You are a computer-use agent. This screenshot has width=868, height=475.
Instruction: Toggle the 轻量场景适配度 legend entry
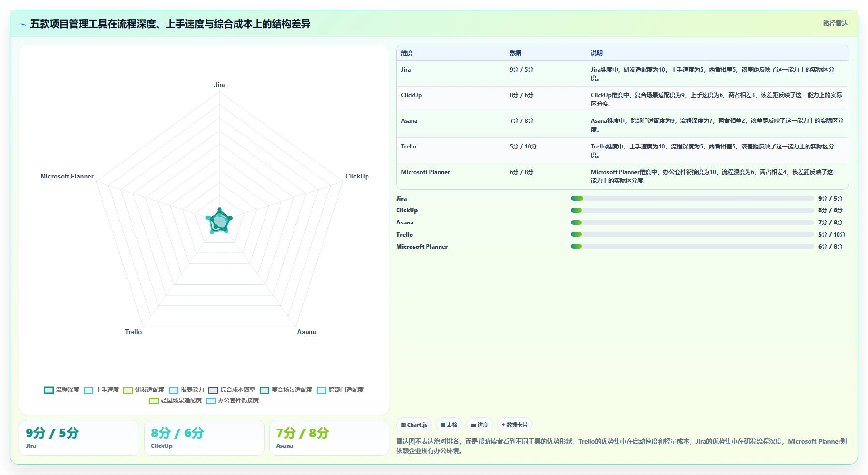[175, 401]
